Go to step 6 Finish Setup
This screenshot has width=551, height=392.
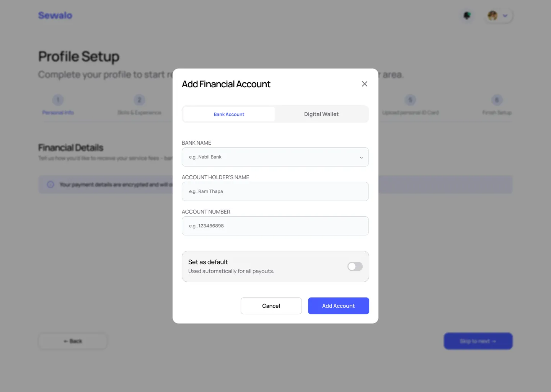coord(497,105)
